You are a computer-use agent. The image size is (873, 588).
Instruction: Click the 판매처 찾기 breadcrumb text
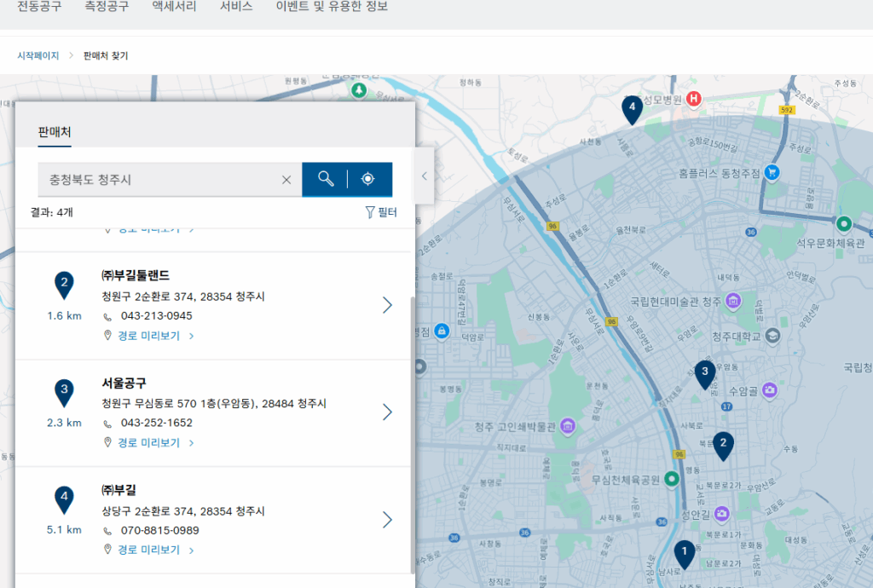105,55
